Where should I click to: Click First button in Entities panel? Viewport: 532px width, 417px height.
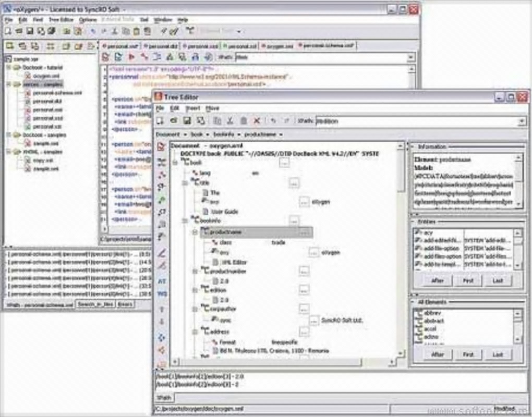[468, 281]
